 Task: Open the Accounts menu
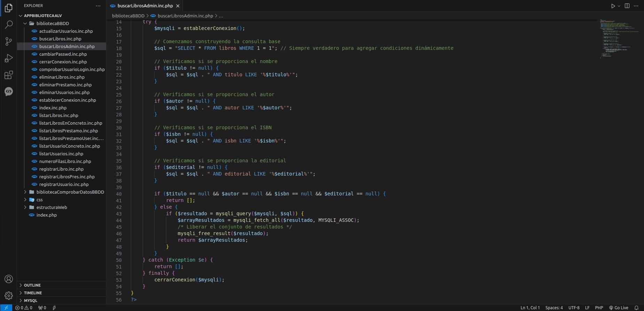(8, 279)
